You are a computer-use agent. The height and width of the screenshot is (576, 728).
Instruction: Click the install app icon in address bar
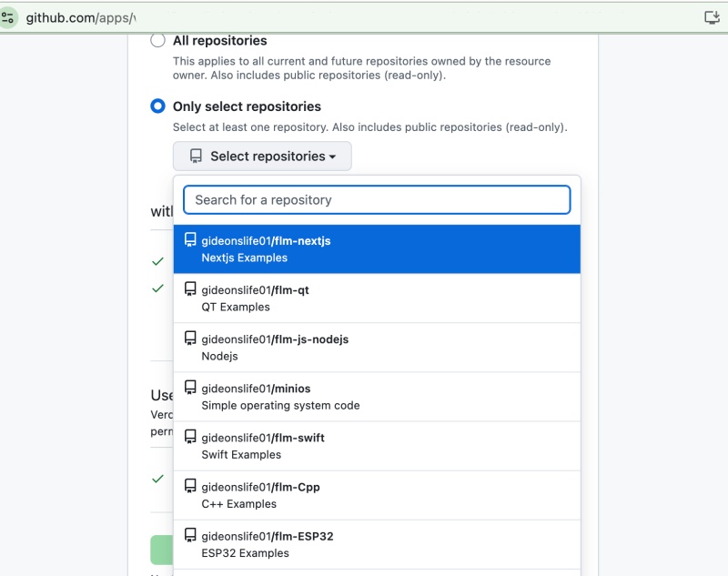712,17
